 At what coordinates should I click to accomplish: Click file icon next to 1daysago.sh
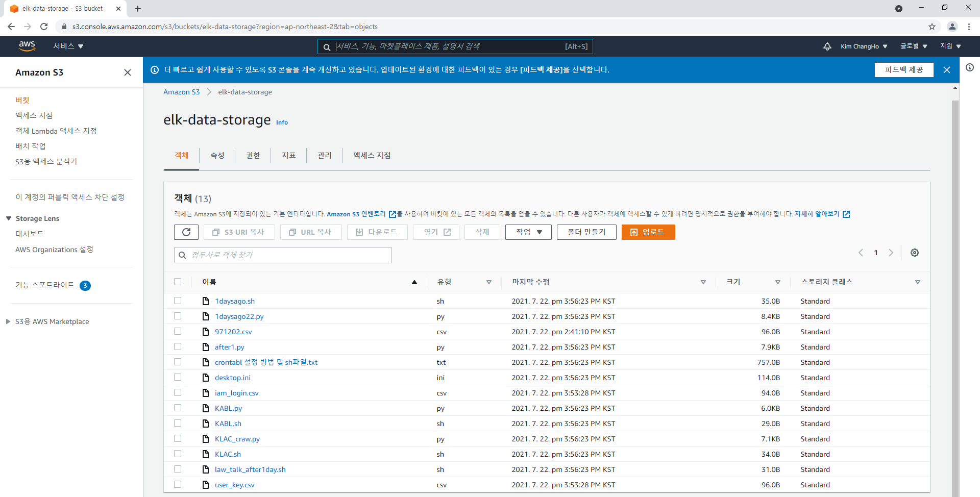(206, 301)
